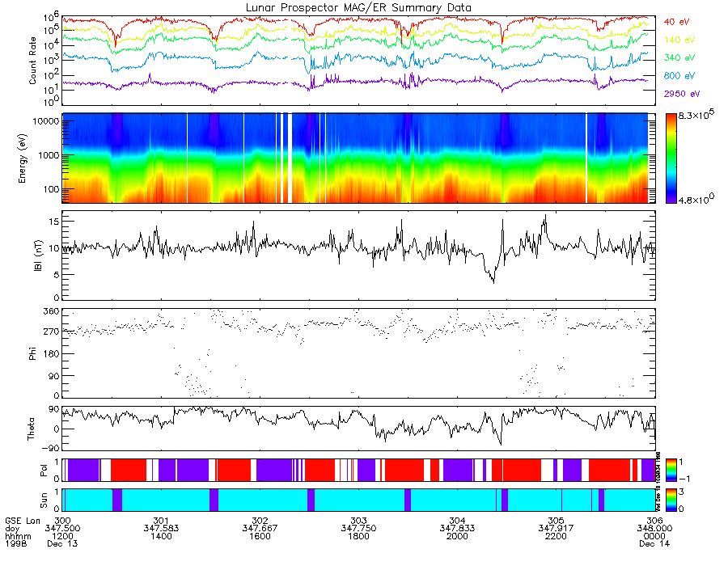Click the '4.8×10^0' color bar minimum
This screenshot has height=566, width=728.
(x=696, y=199)
